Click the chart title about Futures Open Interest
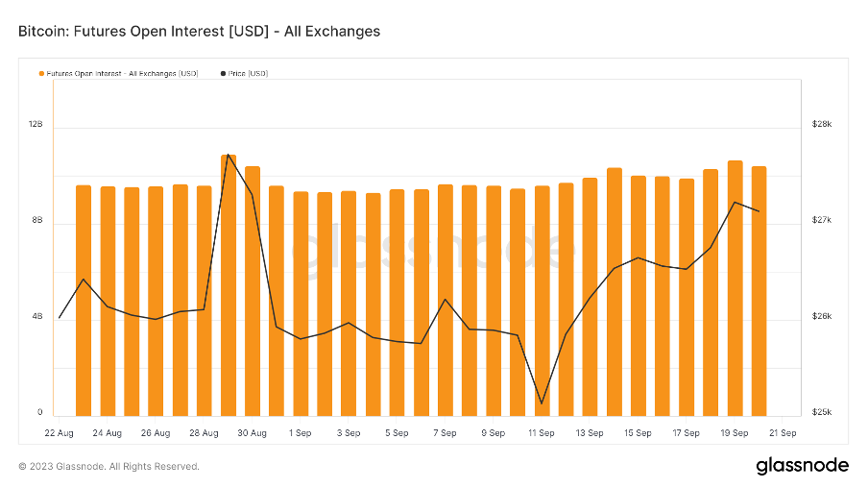The width and height of the screenshot is (868, 488). tap(199, 32)
